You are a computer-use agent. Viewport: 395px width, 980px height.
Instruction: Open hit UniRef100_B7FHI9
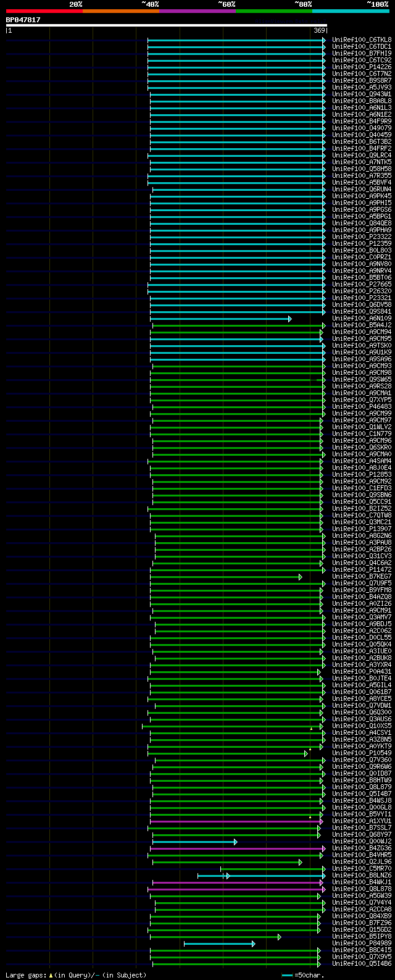point(362,54)
